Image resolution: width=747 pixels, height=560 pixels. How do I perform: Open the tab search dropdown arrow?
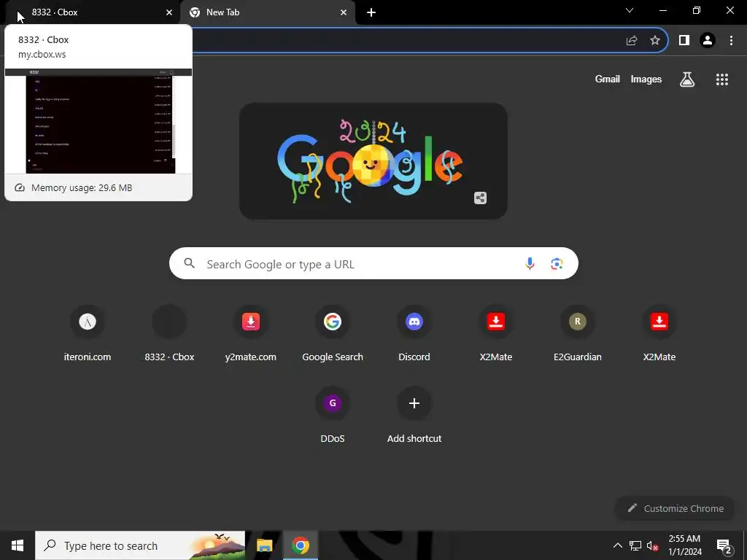630,10
